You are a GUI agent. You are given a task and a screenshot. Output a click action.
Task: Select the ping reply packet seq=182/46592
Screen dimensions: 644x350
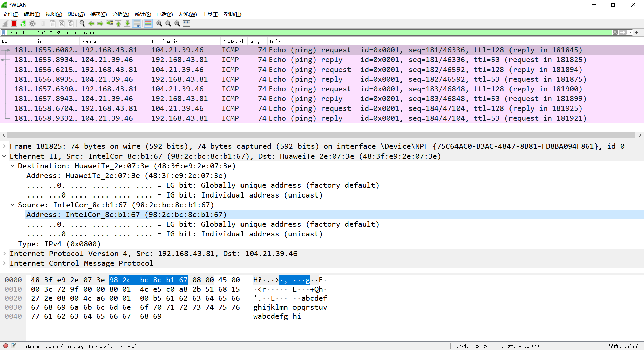point(322,79)
